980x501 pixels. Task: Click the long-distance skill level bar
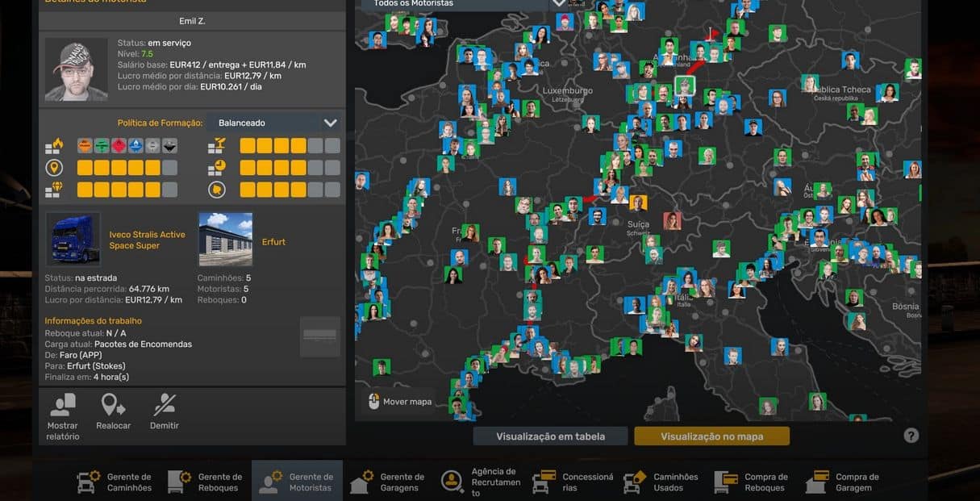click(127, 168)
